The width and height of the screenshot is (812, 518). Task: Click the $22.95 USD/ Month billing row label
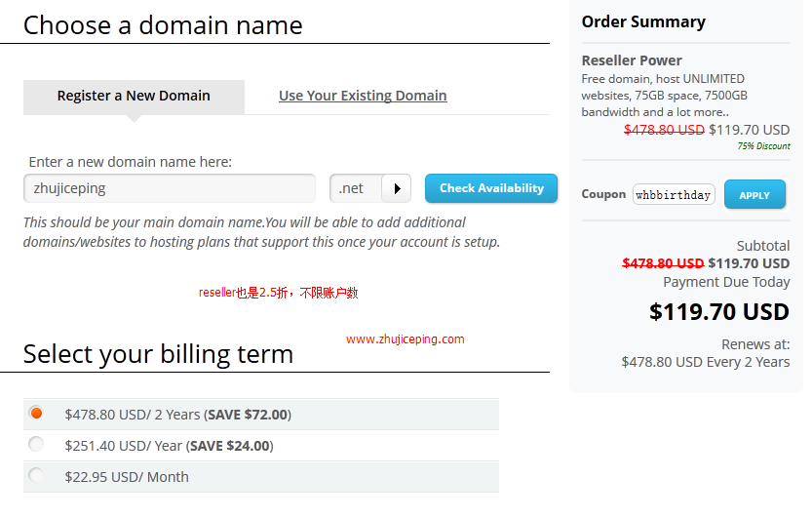tap(127, 477)
